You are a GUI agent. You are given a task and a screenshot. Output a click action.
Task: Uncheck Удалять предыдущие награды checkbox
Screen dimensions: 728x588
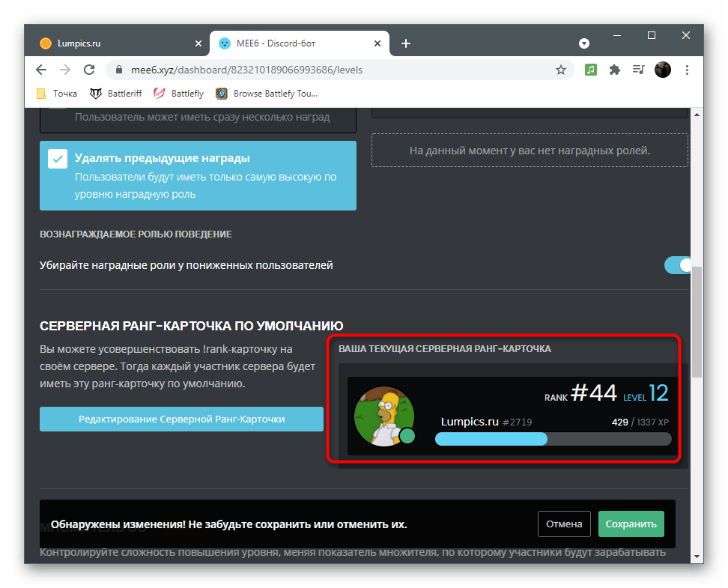(x=57, y=159)
